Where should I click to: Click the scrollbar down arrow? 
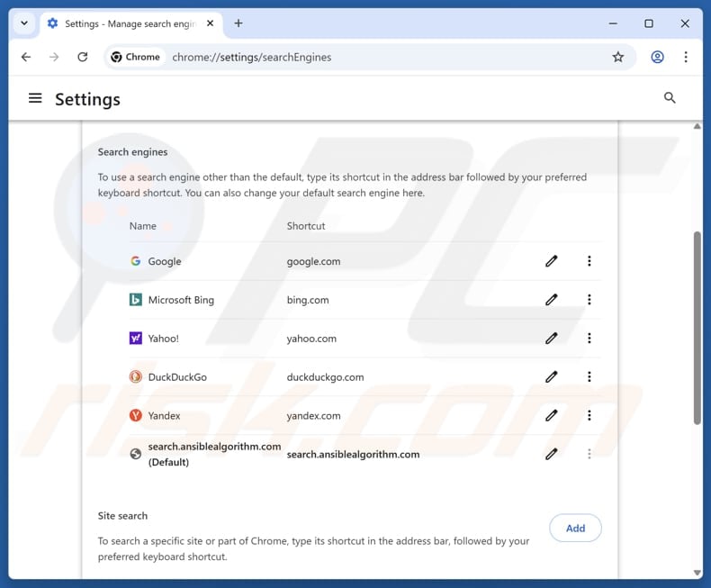pyautogui.click(x=697, y=573)
